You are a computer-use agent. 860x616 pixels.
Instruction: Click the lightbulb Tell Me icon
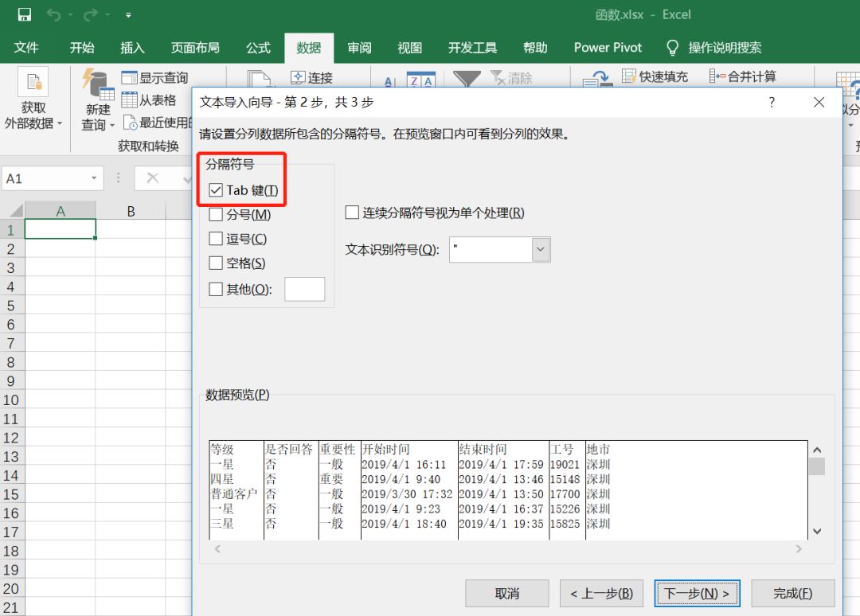click(672, 48)
